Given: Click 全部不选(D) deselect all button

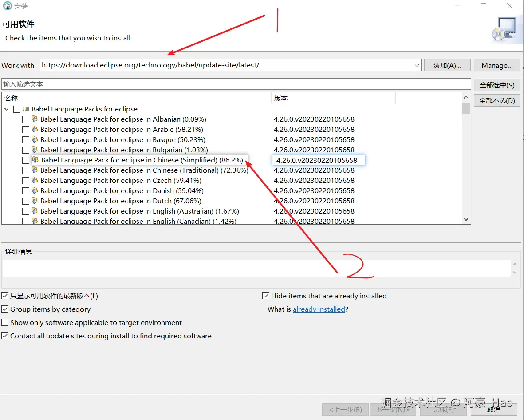Looking at the screenshot, I should tap(497, 101).
